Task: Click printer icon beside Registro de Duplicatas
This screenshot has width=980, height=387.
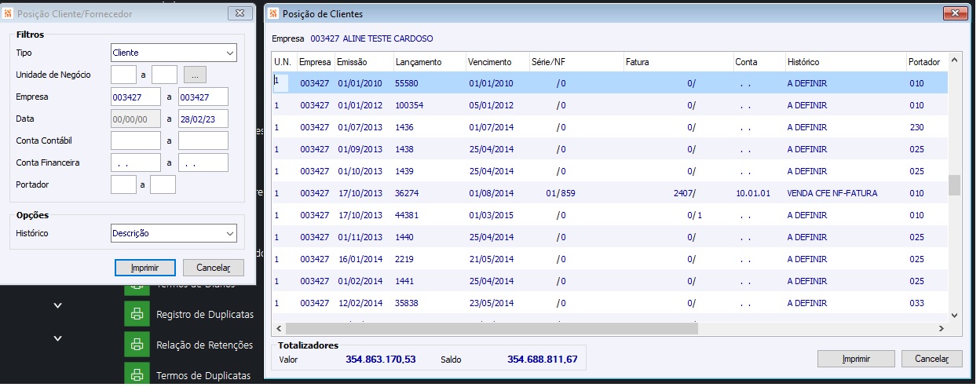Action: [137, 313]
